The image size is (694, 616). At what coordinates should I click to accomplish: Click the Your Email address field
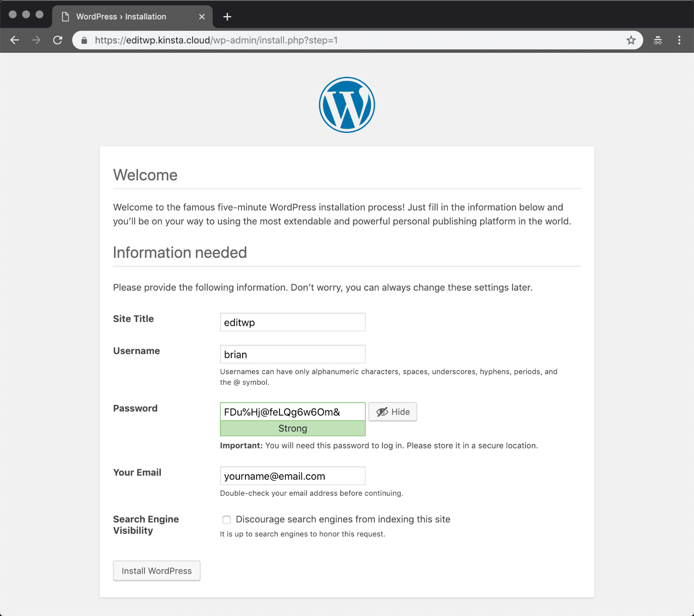(x=292, y=476)
